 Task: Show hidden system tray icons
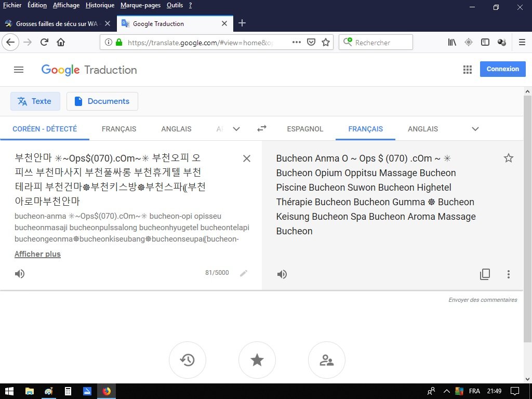(447, 391)
